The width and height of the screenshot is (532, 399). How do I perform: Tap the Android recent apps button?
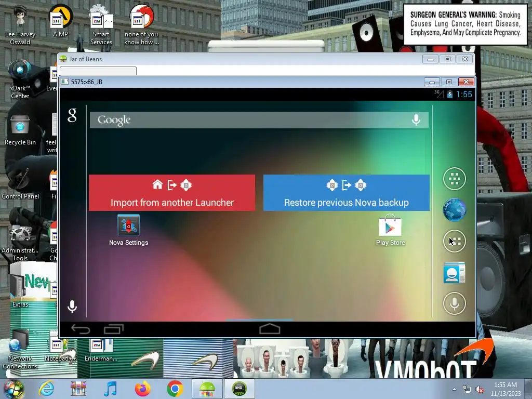114,329
